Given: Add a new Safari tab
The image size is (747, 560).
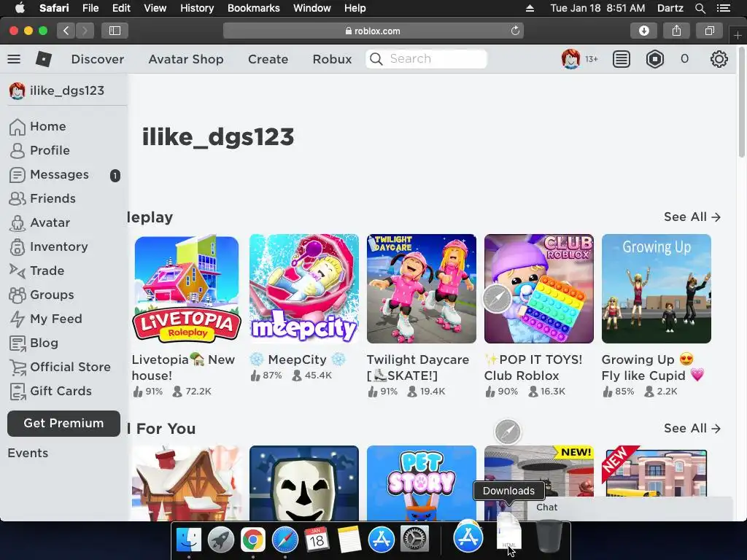Looking at the screenshot, I should (x=738, y=35).
